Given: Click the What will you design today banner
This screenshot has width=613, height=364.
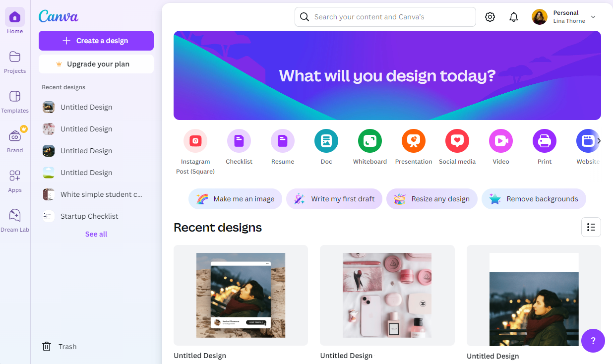Looking at the screenshot, I should [387, 75].
